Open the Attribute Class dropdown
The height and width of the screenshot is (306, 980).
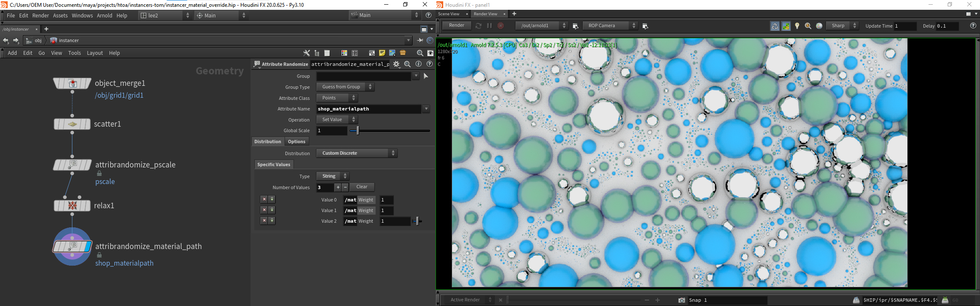(337, 98)
